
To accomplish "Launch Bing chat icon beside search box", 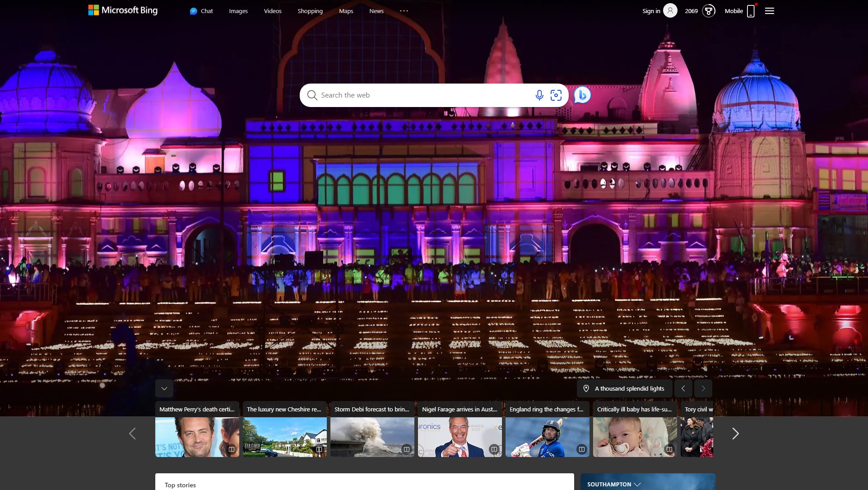I will (x=582, y=95).
